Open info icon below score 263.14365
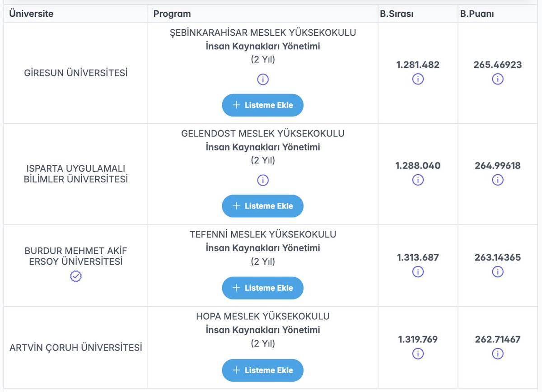This screenshot has width=542, height=392. click(498, 272)
